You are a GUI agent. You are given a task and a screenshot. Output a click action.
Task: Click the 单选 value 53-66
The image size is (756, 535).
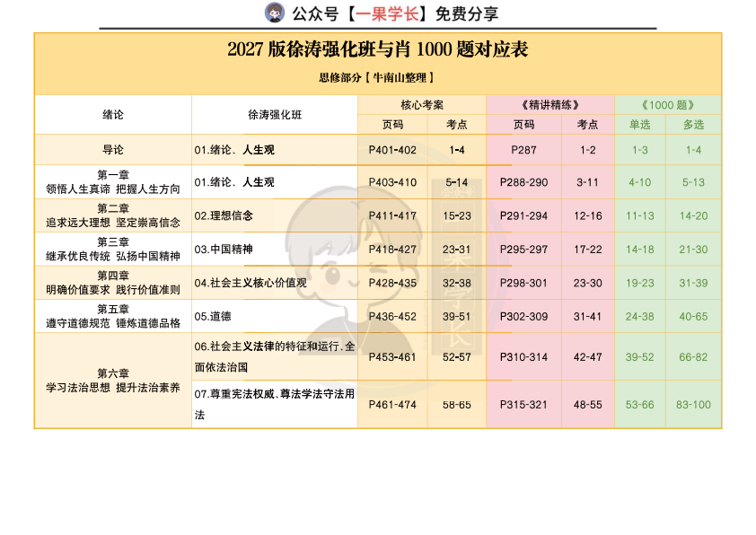click(640, 405)
